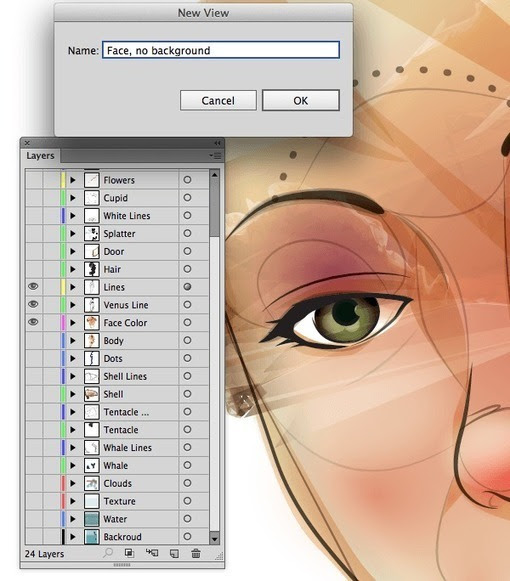Click the Lines layer target circle

coord(188,287)
